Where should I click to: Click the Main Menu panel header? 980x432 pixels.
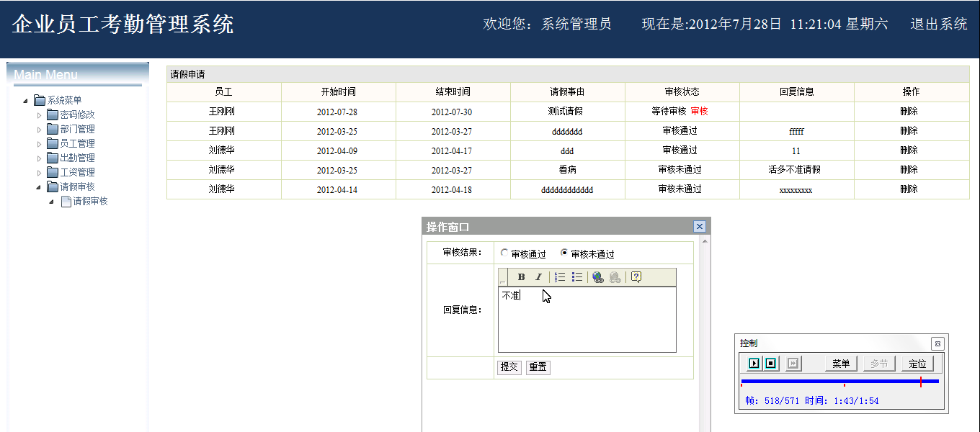[x=78, y=74]
